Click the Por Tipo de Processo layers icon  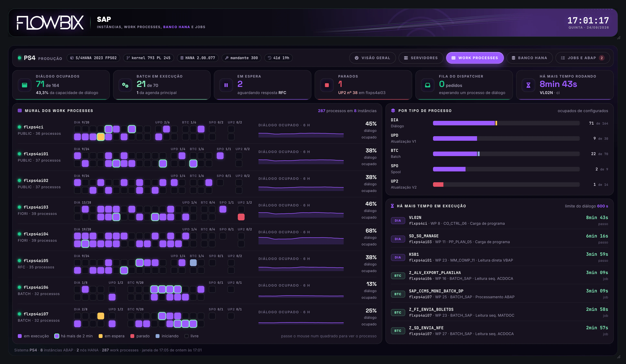(x=393, y=111)
